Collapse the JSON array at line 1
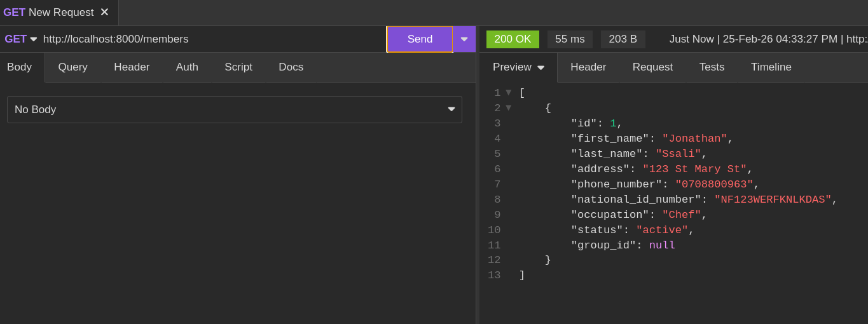This screenshot has height=324, width=868. [509, 93]
